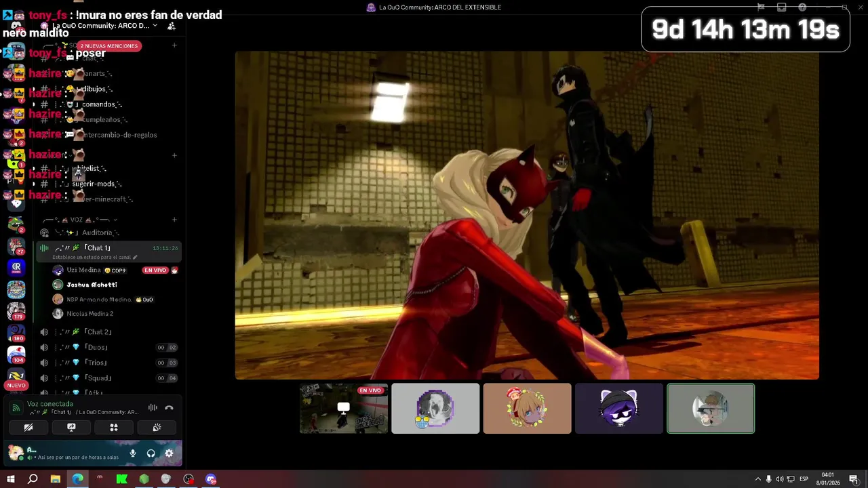This screenshot has height=488, width=868.
Task: Click the NUEVO unread indicator in server list
Action: (16, 385)
